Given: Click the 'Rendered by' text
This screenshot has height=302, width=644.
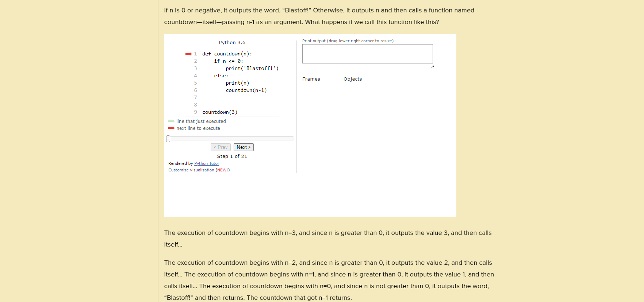Looking at the screenshot, I should [x=181, y=163].
